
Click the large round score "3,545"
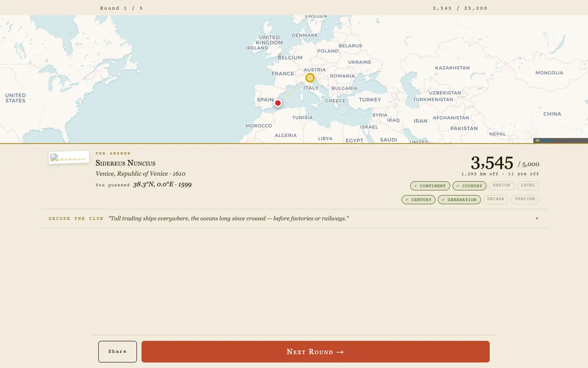[492, 163]
